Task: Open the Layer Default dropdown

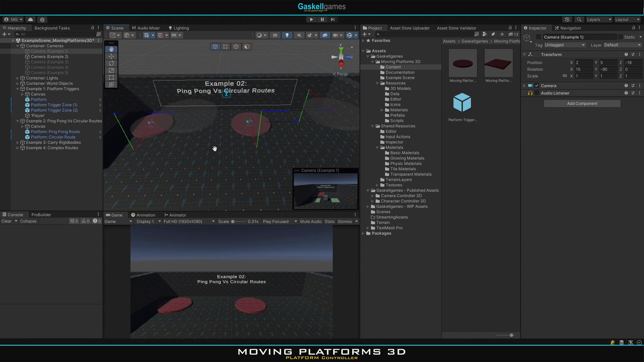Action: click(623, 45)
